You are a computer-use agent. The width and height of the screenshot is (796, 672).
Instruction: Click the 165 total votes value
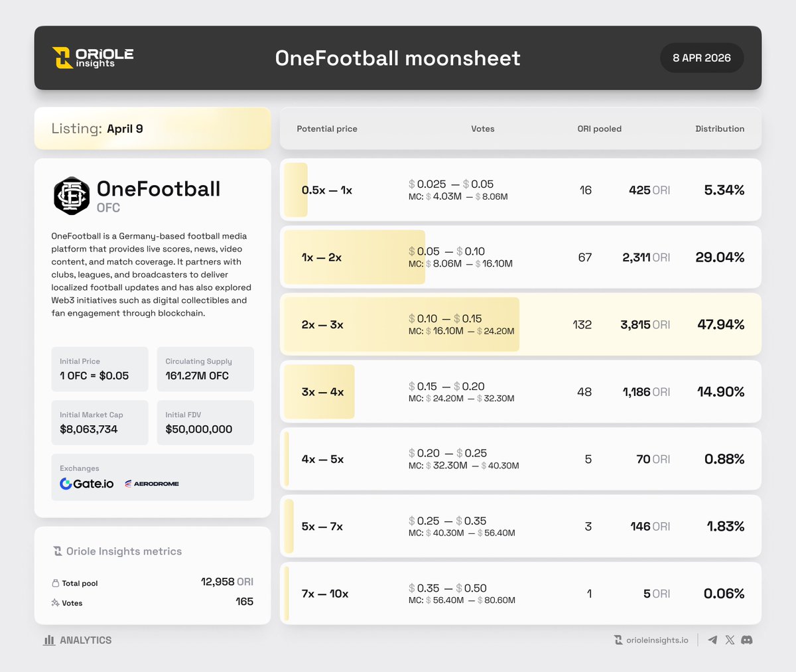[x=244, y=602]
